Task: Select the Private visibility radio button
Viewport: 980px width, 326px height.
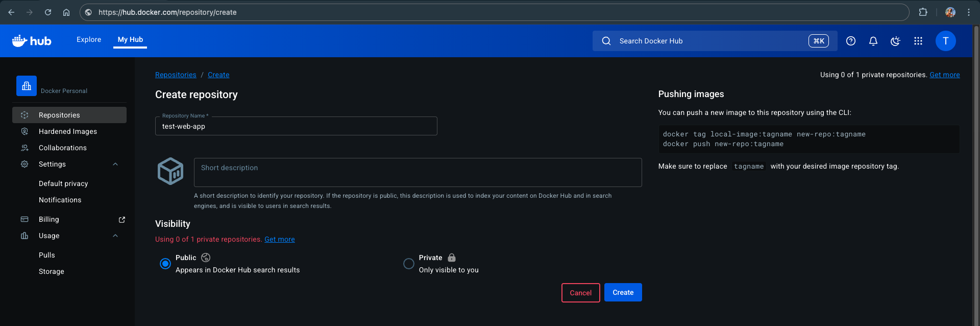Action: point(409,264)
